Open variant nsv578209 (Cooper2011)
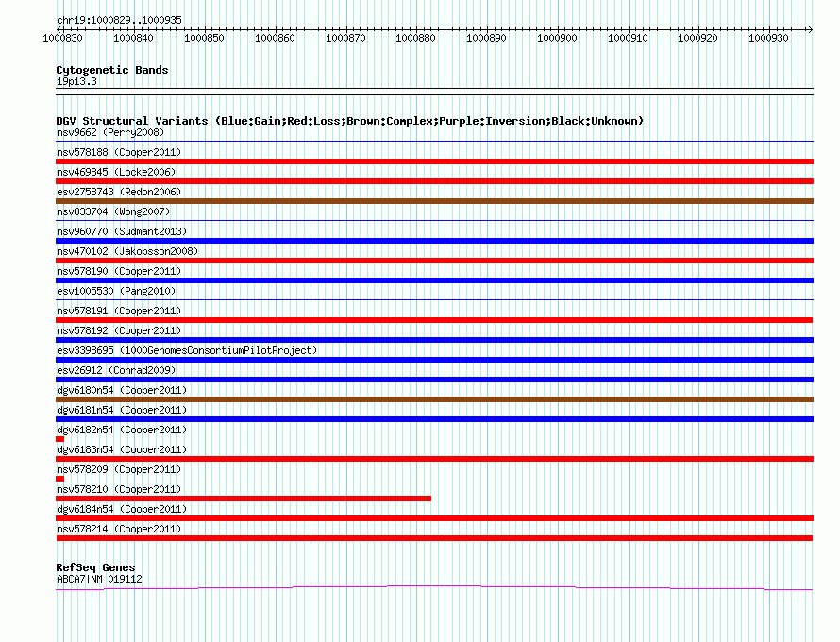Image resolution: width=840 pixels, height=642 pixels. pyautogui.click(x=119, y=469)
